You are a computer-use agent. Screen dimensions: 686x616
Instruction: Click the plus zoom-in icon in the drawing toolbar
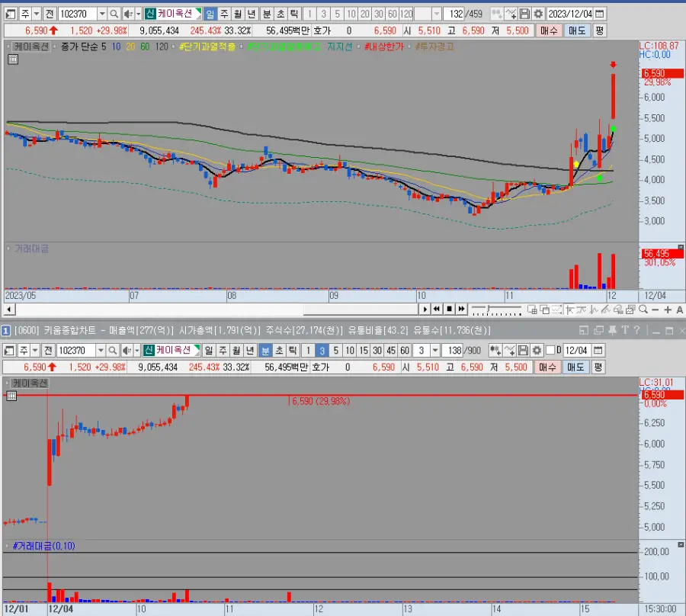pyautogui.click(x=668, y=310)
